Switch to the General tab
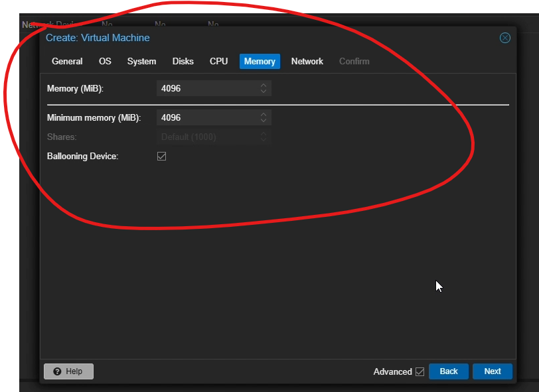Image resolution: width=539 pixels, height=392 pixels. coord(67,62)
